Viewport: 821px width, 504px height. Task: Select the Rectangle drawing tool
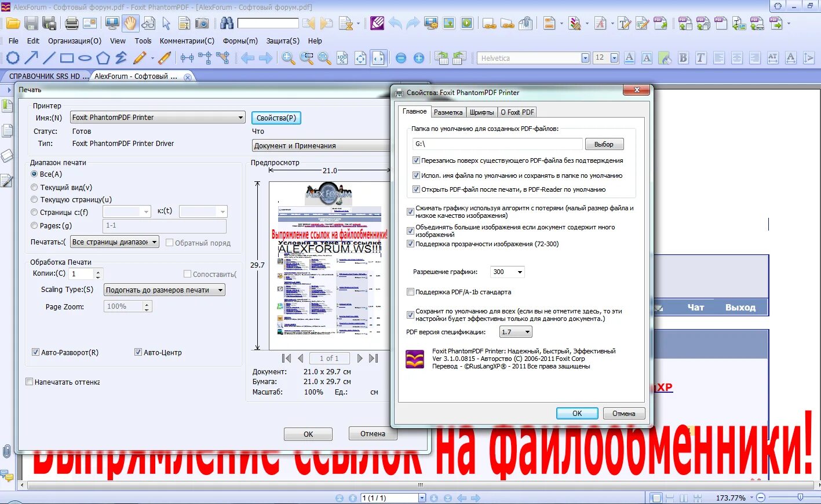(67, 58)
